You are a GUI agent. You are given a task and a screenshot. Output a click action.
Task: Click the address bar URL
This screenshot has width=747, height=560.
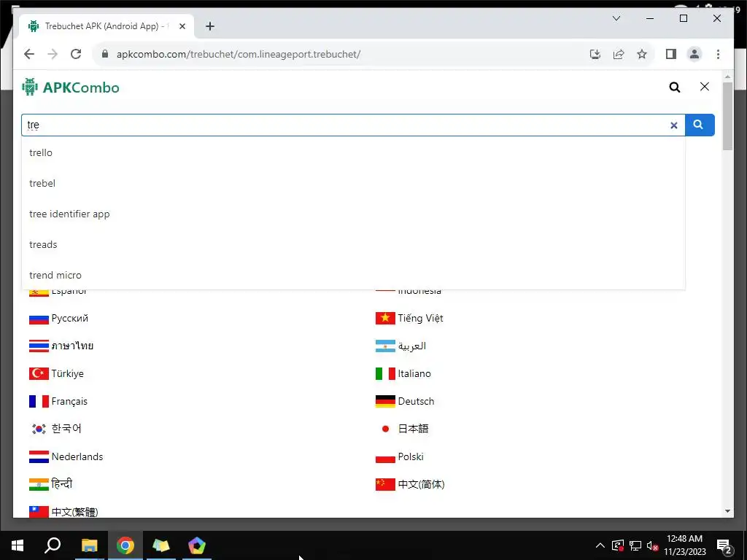[239, 54]
